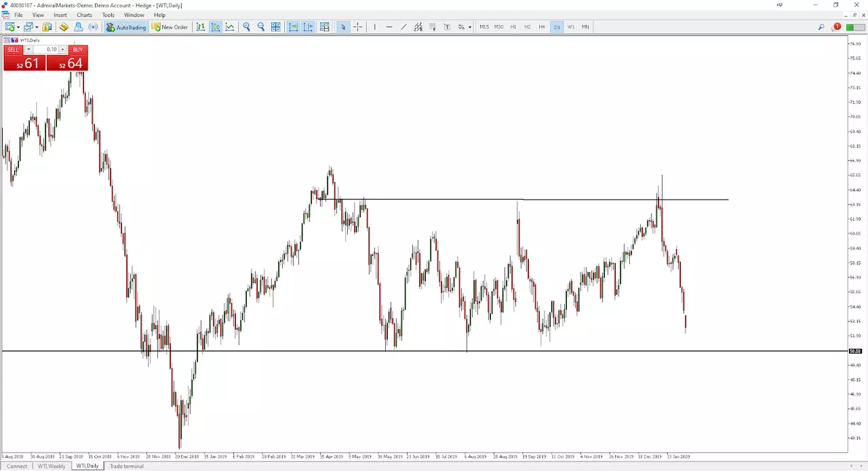Open the chart templates icon
Viewport: 868px width, 471px height.
pos(325,27)
